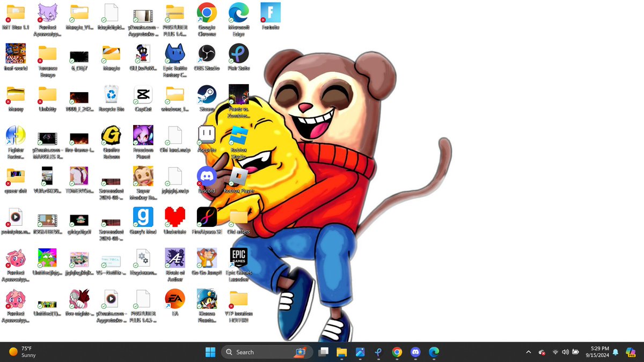Select the FireAlpaca SE icon
The image size is (644, 362).
207,220
